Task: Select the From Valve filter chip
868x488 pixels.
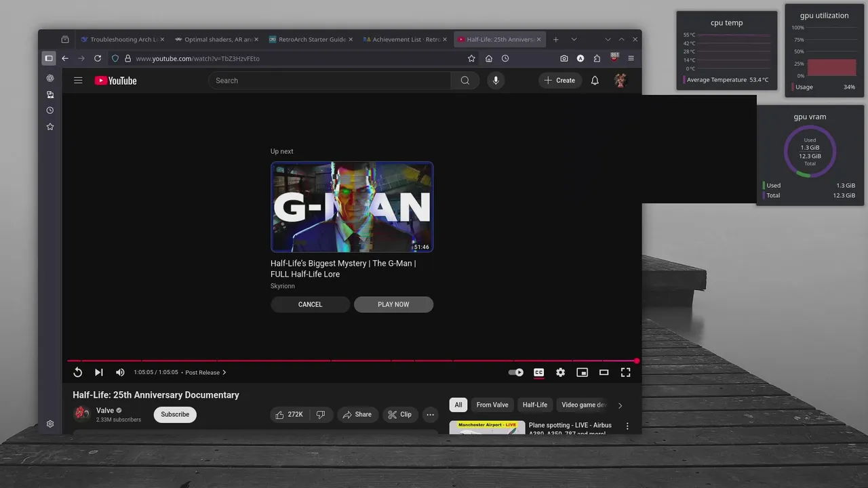Action: (x=492, y=405)
